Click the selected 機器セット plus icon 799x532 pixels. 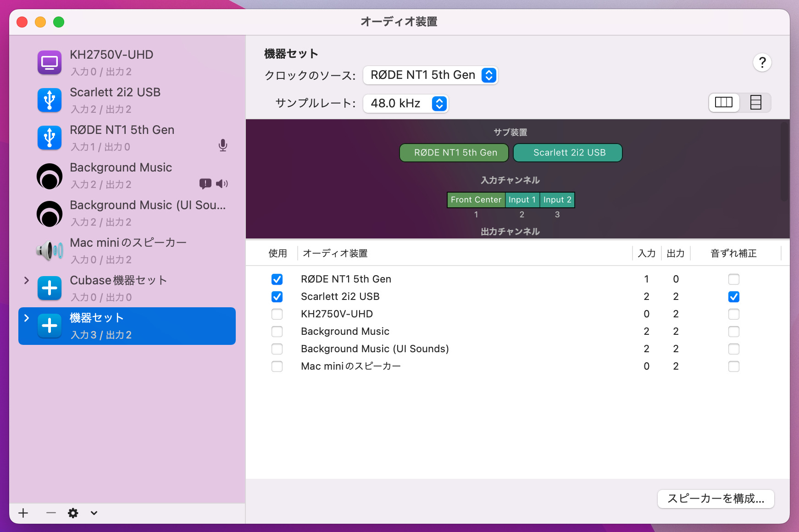click(50, 326)
